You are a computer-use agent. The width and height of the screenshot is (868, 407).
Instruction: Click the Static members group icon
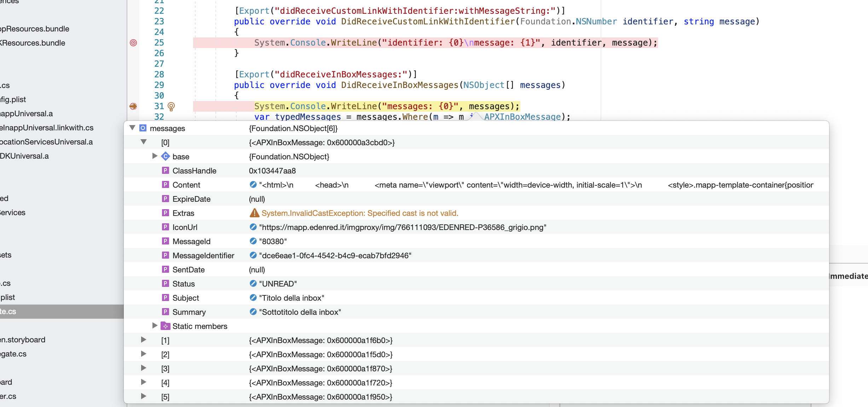coord(165,326)
